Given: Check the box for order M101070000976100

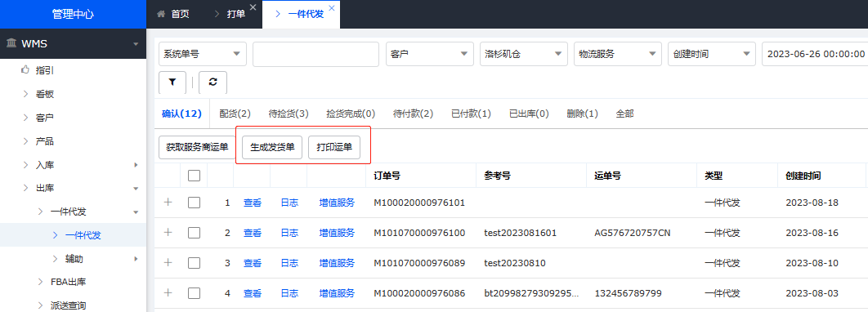Looking at the screenshot, I should (194, 233).
